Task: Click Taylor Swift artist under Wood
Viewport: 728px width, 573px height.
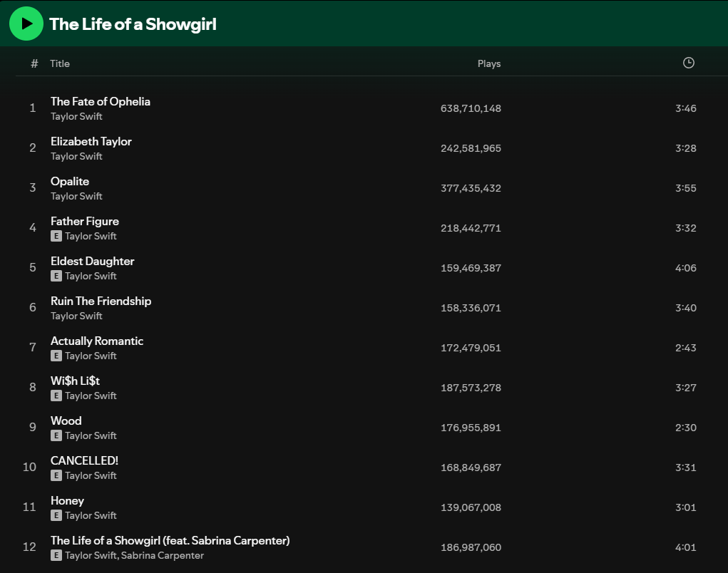Action: click(91, 435)
